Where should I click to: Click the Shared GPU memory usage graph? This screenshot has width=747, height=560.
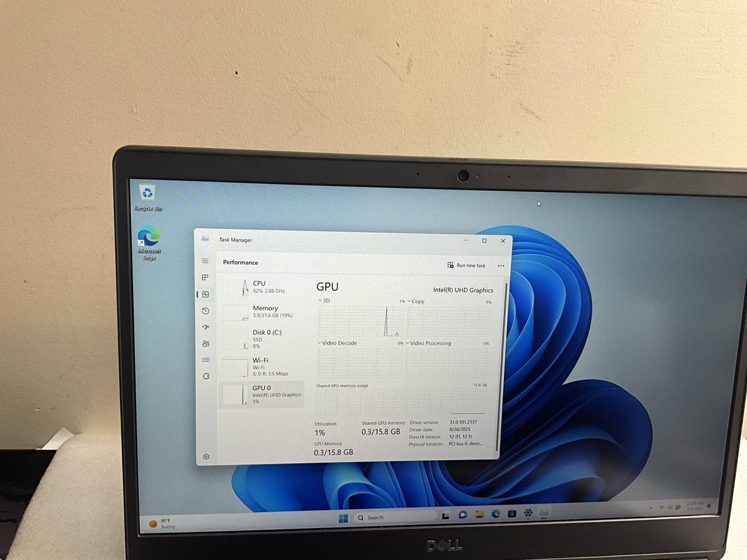pos(401,402)
